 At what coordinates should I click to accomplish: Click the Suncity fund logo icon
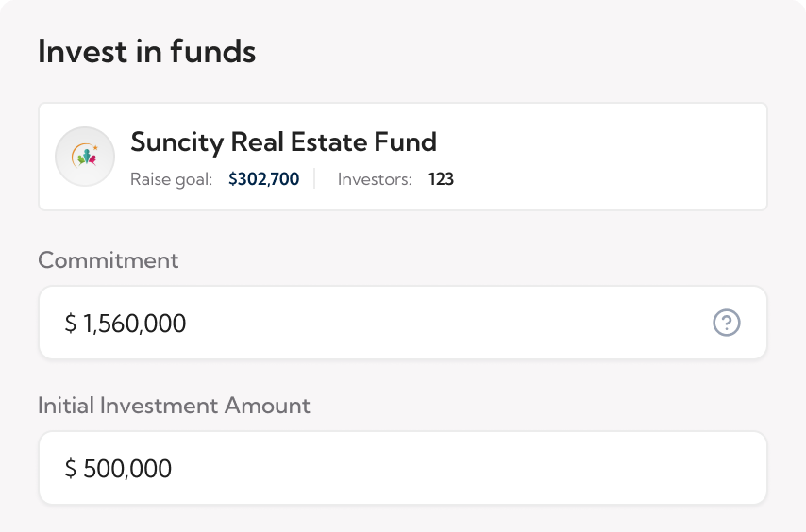[x=85, y=157]
